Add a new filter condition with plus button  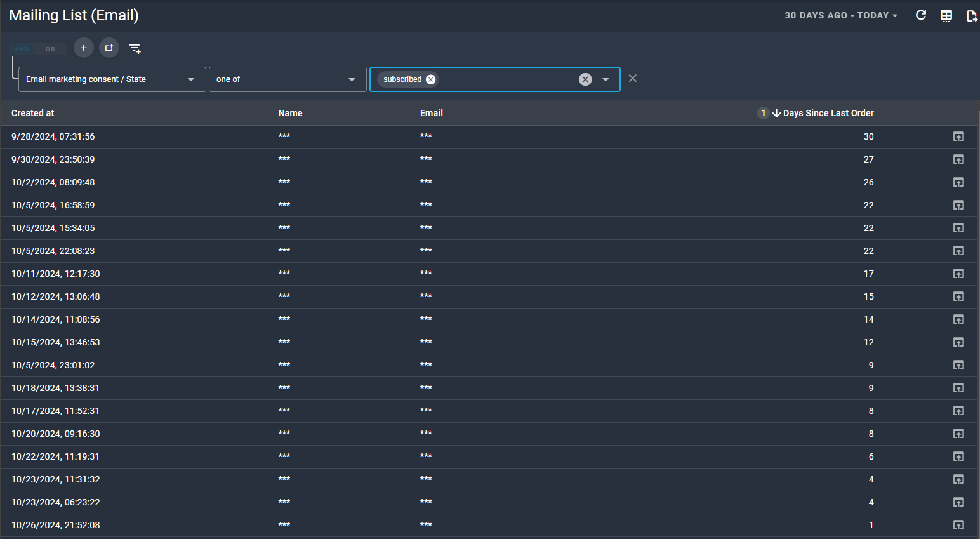(x=84, y=48)
